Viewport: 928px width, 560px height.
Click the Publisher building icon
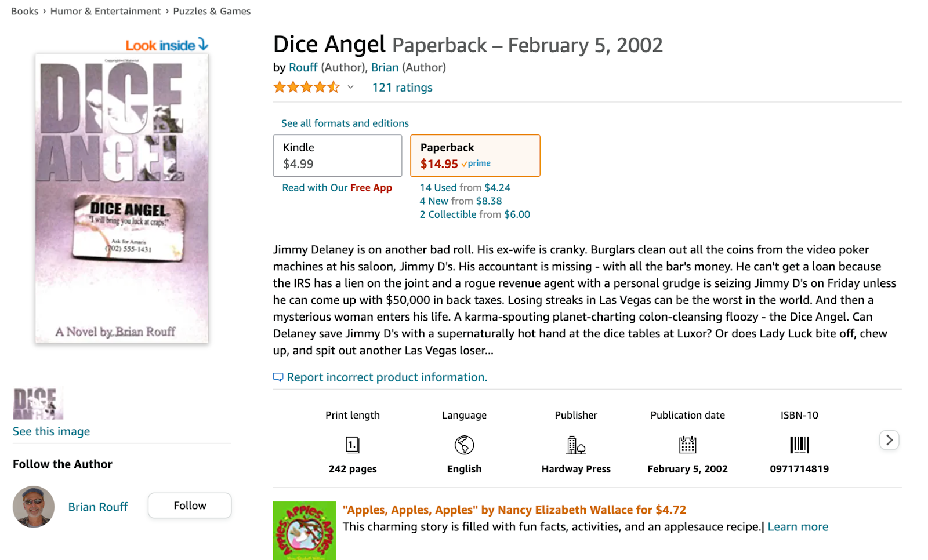pyautogui.click(x=576, y=445)
